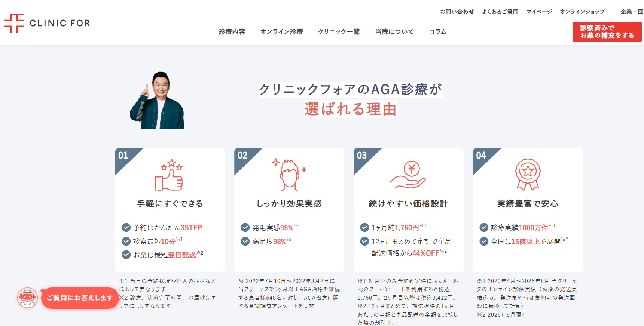Image resolution: width=644 pixels, height=326 pixels.
Task: Click the 選ばれる理由 heading text
Action: click(x=350, y=109)
